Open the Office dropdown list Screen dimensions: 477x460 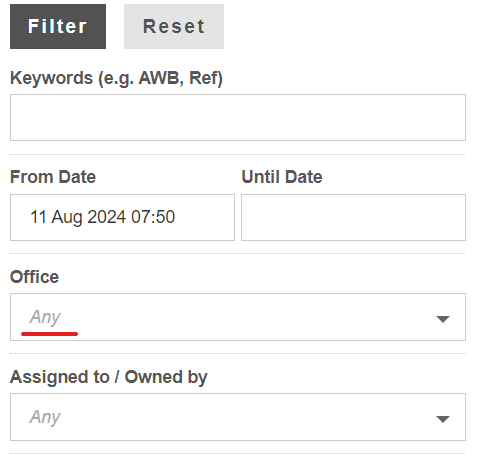238,317
